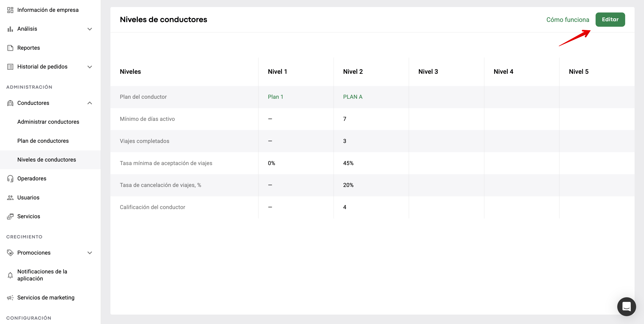The width and height of the screenshot is (644, 324).
Task: Click the Reportes document icon
Action: (x=10, y=48)
